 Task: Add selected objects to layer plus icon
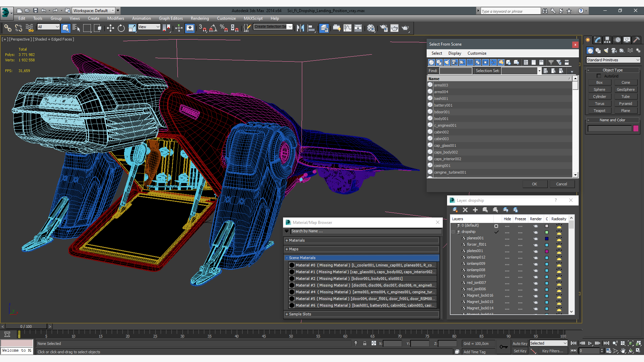point(475,210)
